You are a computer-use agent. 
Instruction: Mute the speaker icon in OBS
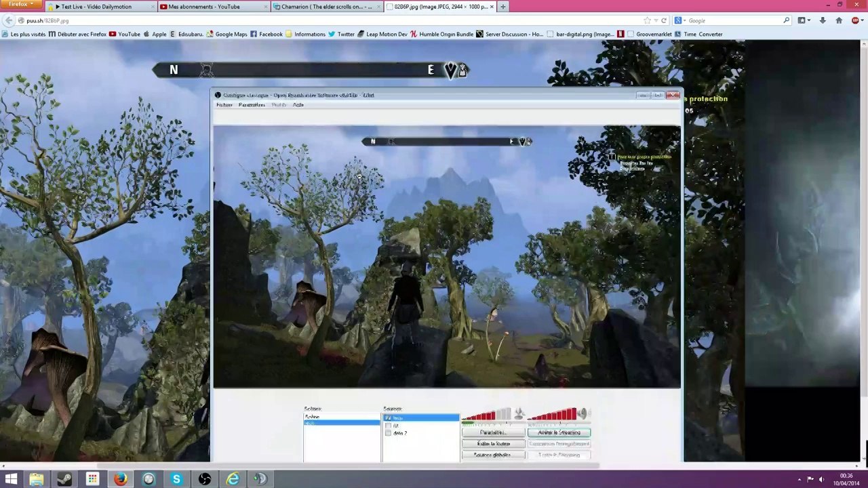coord(583,414)
